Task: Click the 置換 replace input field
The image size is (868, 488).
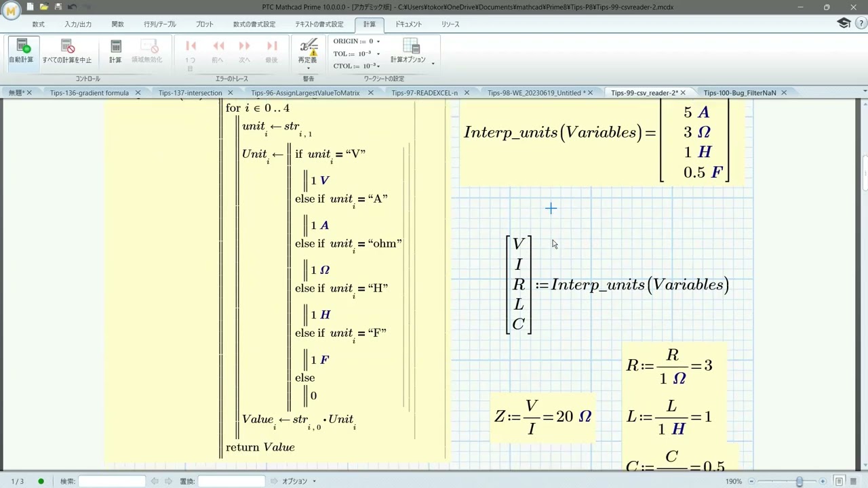Action: [x=231, y=481]
